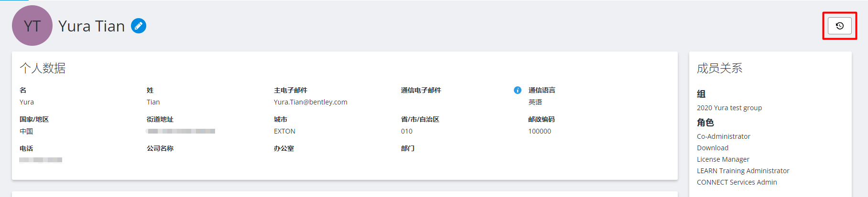This screenshot has width=868, height=197.
Task: Click the 通信电子邮件 field label
Action: click(x=421, y=90)
